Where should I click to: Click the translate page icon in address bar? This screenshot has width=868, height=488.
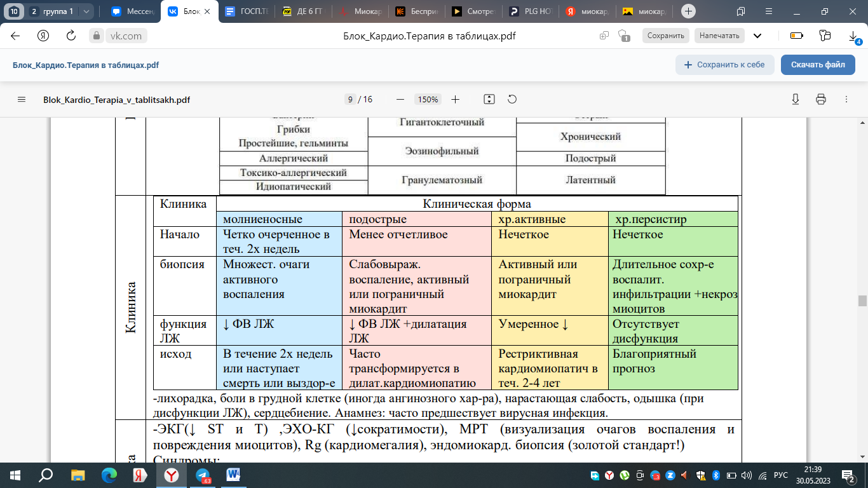604,36
